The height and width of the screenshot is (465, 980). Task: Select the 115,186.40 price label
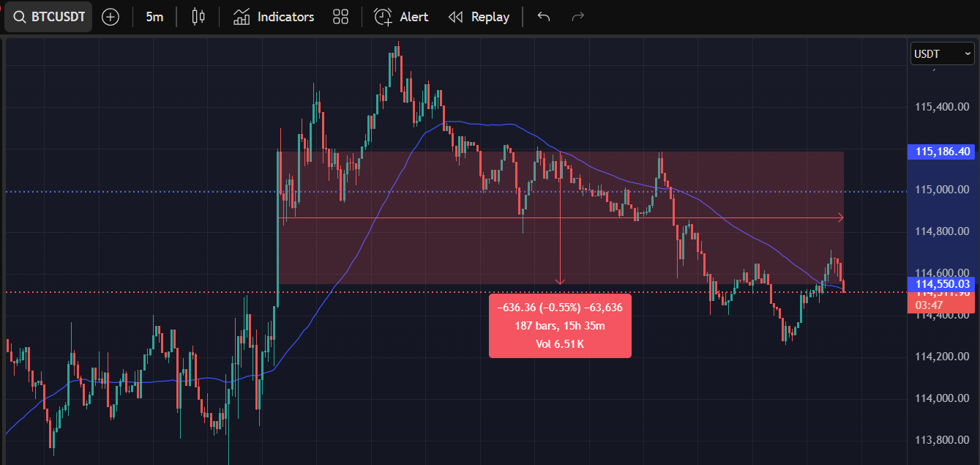(943, 152)
